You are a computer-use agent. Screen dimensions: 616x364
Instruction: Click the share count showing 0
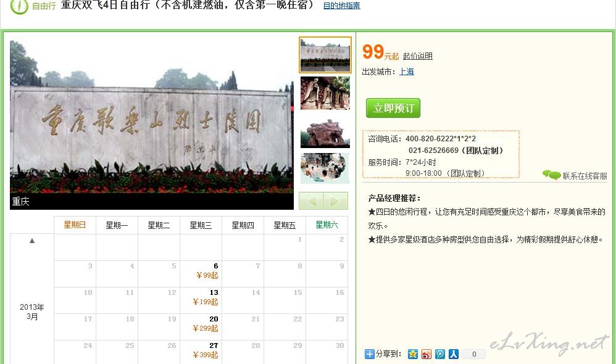474,354
